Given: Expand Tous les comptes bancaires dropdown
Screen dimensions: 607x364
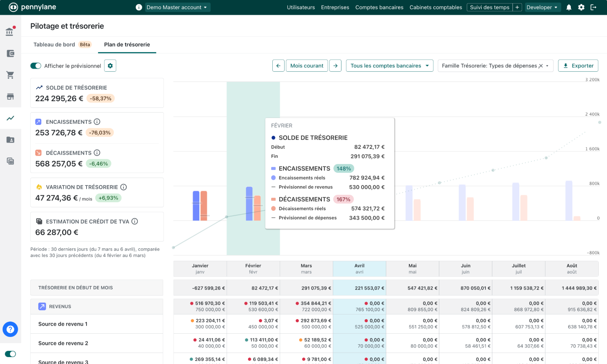Looking at the screenshot, I should [389, 66].
